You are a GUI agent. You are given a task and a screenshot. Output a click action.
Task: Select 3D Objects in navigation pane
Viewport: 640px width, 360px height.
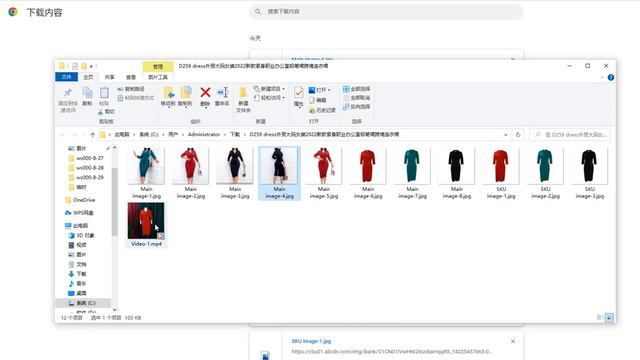82,236
